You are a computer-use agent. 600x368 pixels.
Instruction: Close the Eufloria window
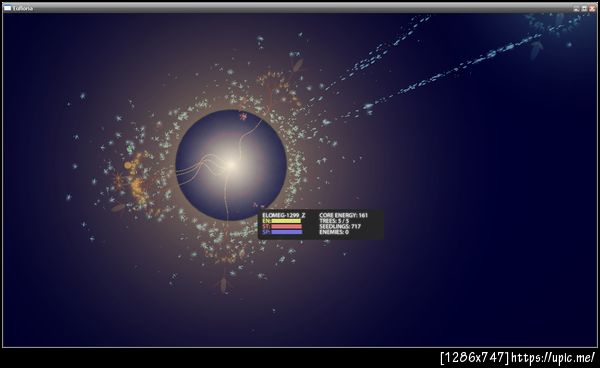[592, 8]
